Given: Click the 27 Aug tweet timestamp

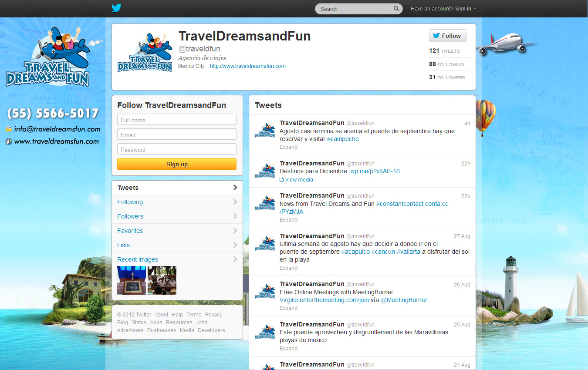Looking at the screenshot, I should click(462, 236).
